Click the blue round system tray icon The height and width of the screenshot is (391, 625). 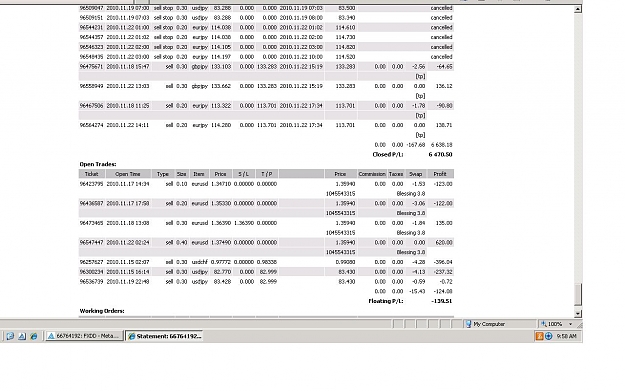point(548,336)
